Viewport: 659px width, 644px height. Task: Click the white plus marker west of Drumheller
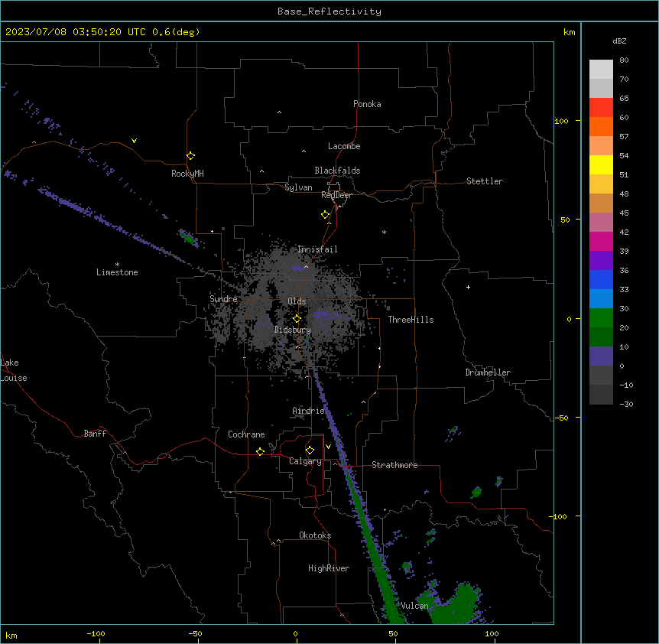468,287
